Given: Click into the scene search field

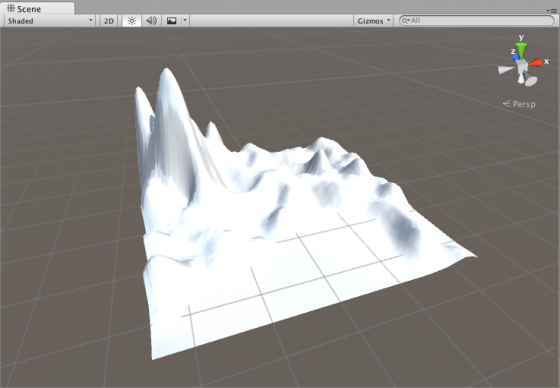Looking at the screenshot, I should (477, 21).
